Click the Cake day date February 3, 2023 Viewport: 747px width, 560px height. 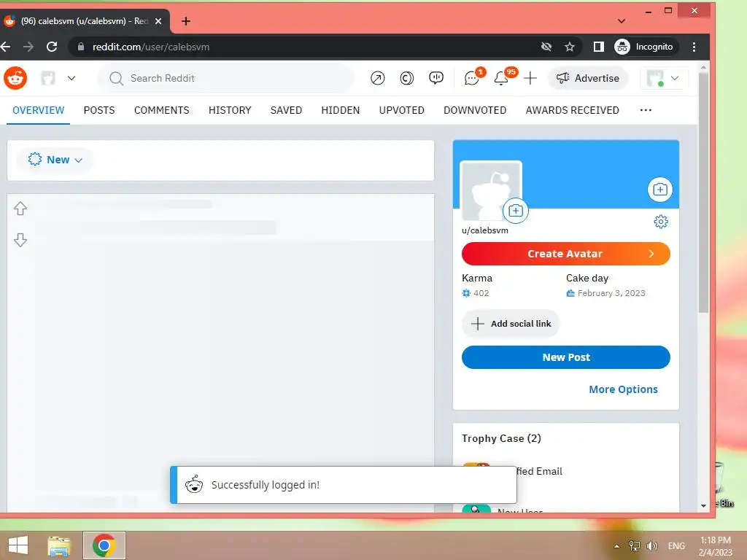pos(611,293)
